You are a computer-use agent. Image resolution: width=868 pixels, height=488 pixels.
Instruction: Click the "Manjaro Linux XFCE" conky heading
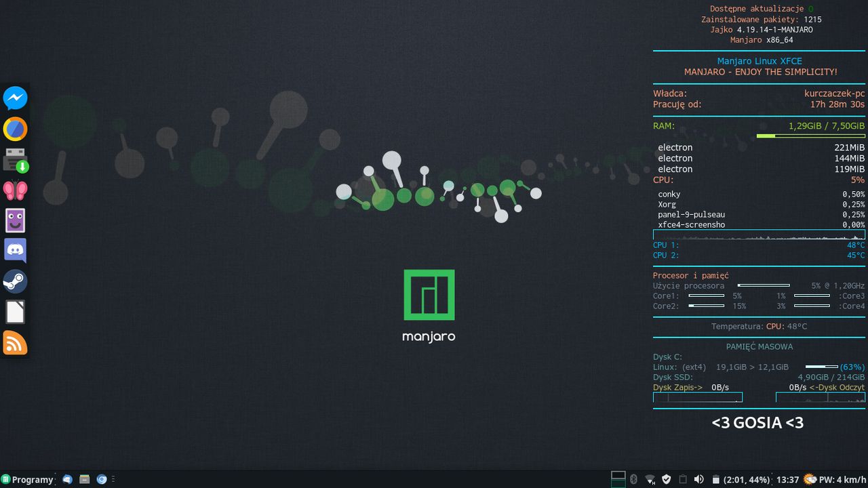click(x=759, y=61)
